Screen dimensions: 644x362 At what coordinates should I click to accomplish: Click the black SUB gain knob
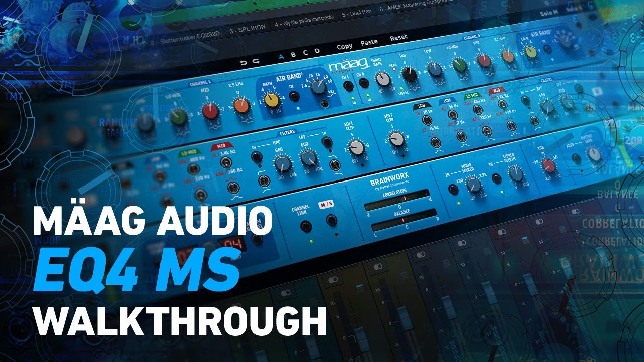410,74
